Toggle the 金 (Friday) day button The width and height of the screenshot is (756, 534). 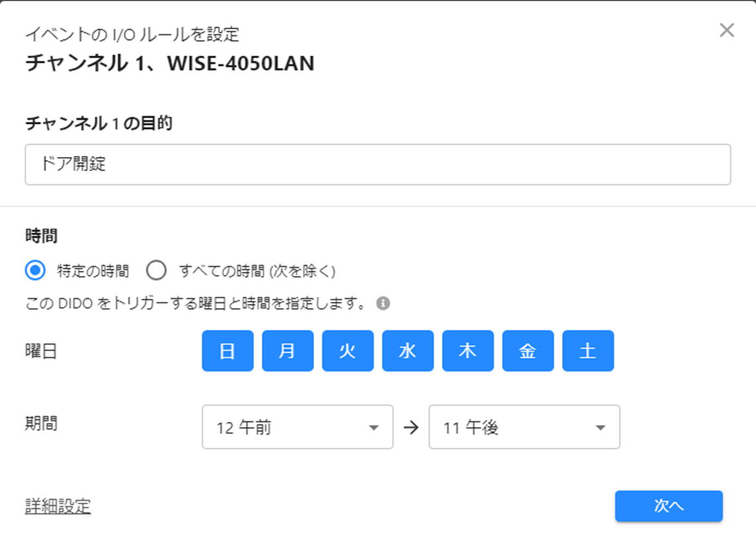528,351
